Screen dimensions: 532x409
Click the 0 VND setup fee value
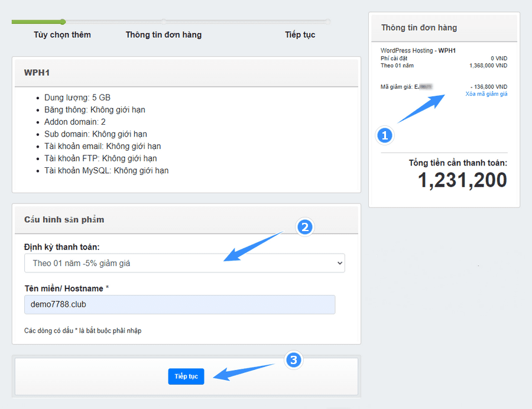[499, 59]
